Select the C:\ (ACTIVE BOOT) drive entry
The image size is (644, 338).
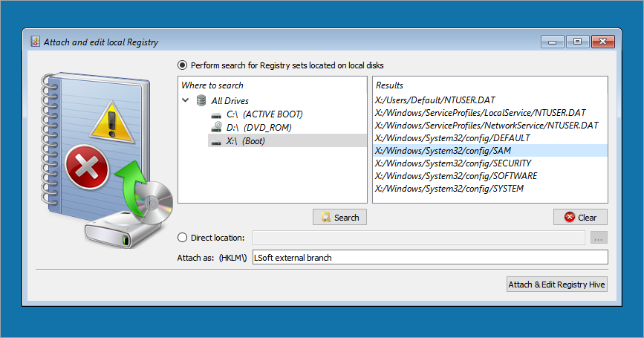click(264, 114)
